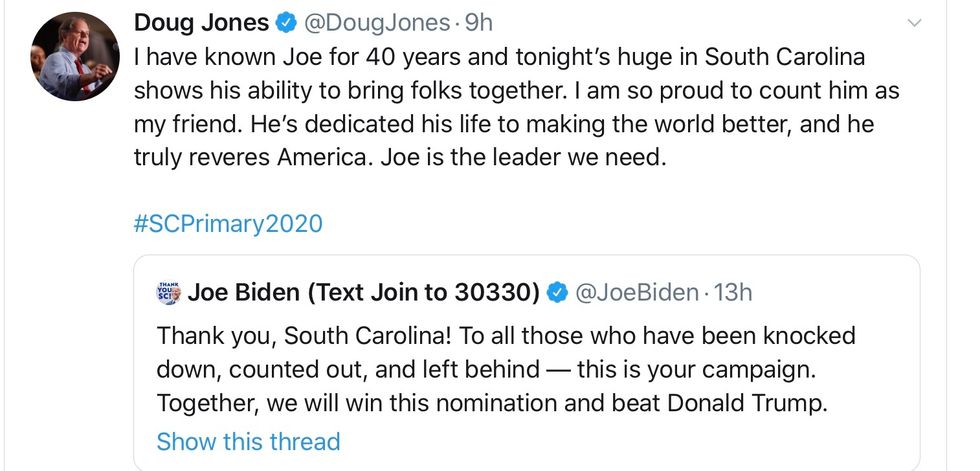Open the Doug Jones display name
The image size is (980, 471).
tap(201, 22)
